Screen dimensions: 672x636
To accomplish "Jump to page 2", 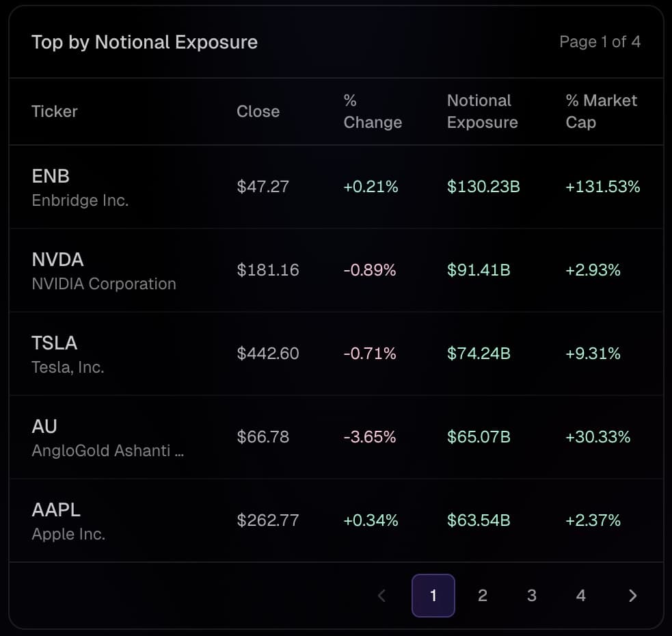I will pyautogui.click(x=482, y=596).
